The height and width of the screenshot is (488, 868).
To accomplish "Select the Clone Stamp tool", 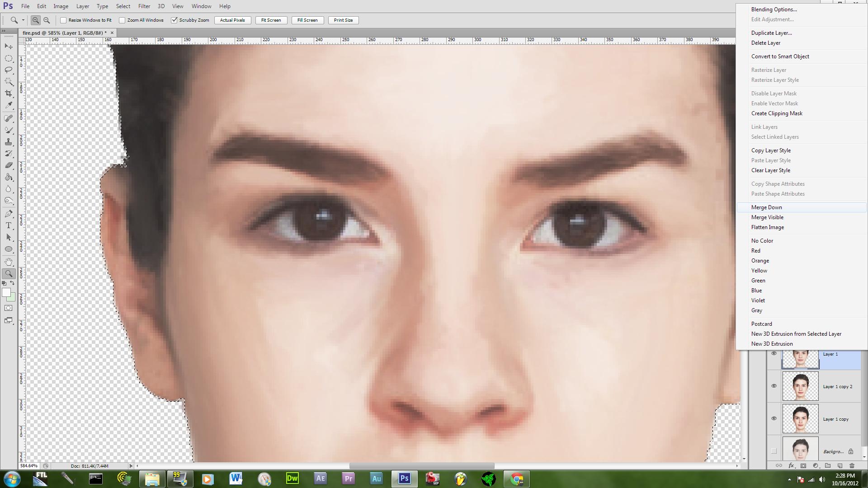I will click(x=9, y=142).
